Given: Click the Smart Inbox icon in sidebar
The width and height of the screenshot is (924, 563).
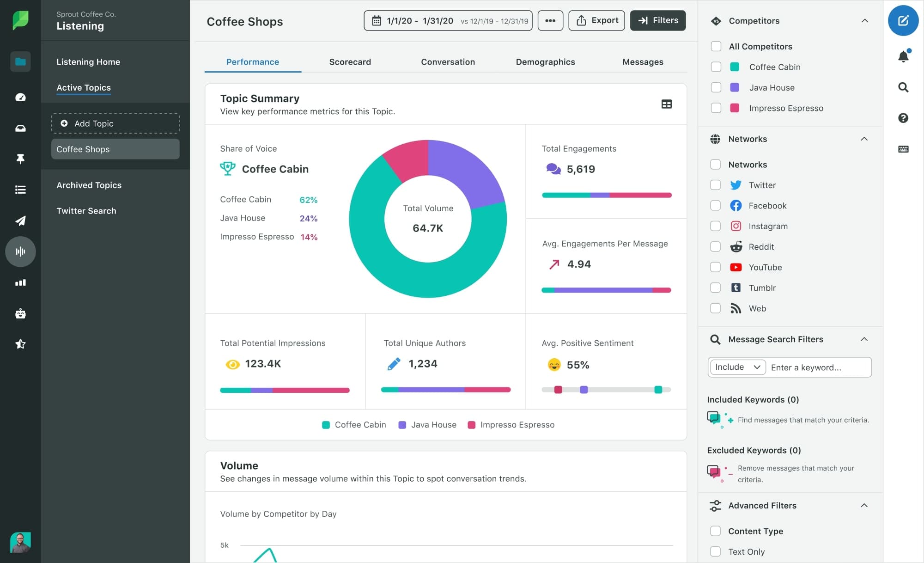Looking at the screenshot, I should click(20, 128).
